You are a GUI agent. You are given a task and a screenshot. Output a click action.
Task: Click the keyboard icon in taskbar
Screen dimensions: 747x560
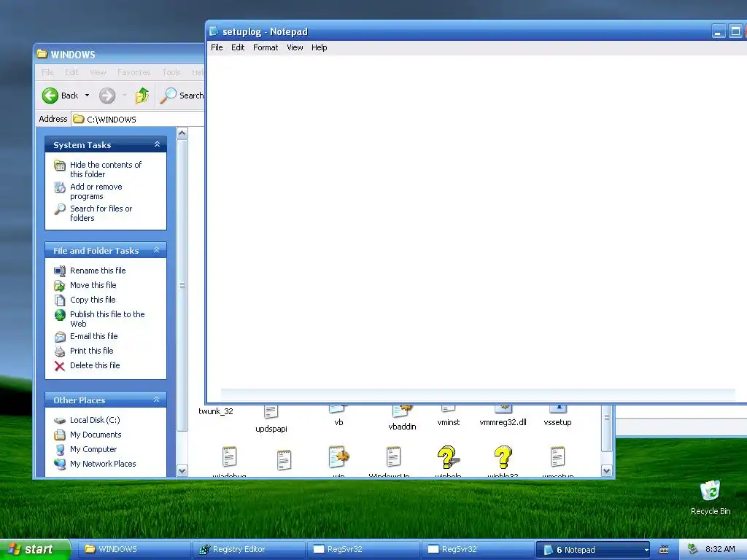pyautogui.click(x=664, y=550)
